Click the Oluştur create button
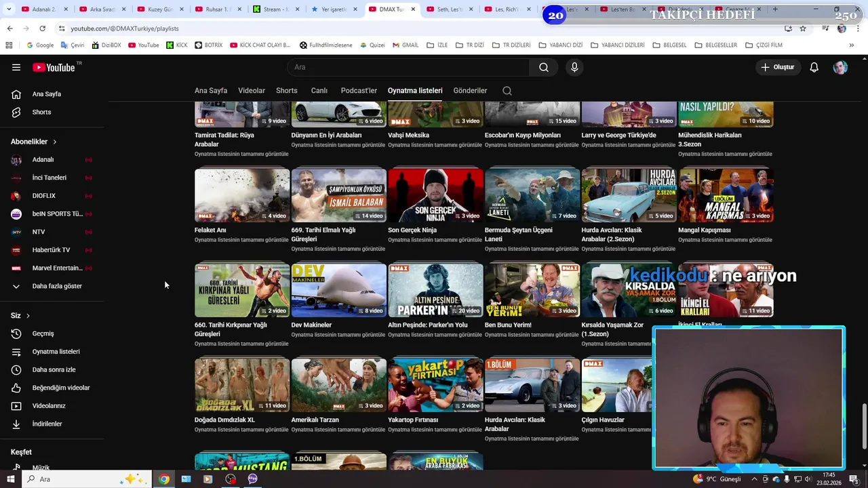This screenshot has width=868, height=488. 777,67
